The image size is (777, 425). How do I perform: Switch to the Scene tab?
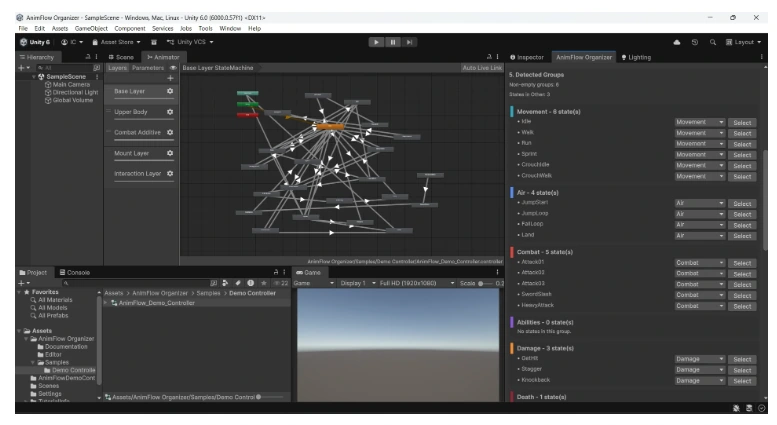(121, 57)
